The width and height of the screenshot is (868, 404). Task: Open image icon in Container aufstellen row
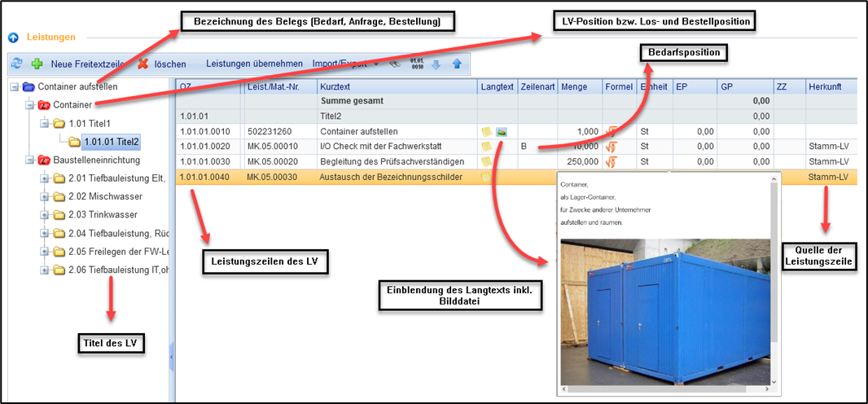(x=502, y=131)
